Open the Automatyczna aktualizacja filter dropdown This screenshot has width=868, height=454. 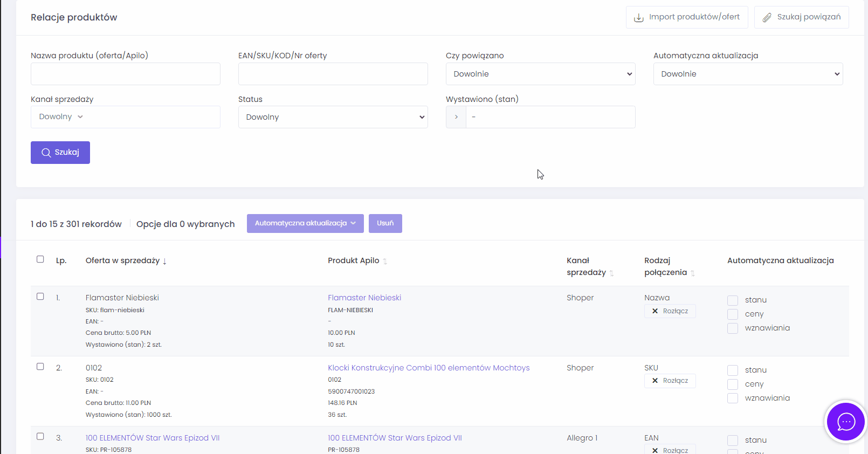(748, 74)
